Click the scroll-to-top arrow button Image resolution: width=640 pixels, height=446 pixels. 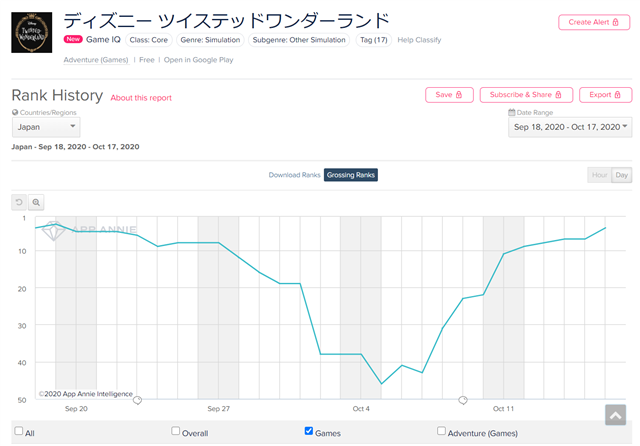pos(615,415)
